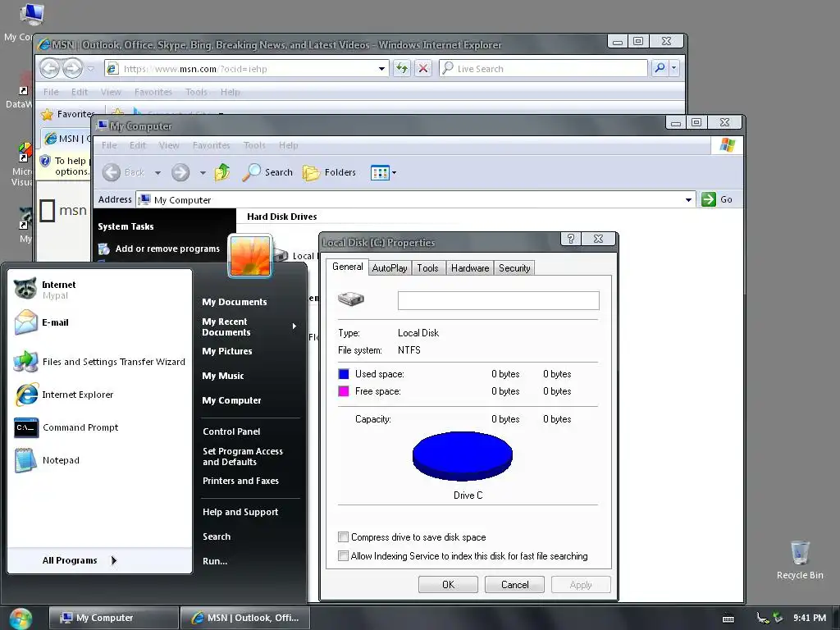
Task: Open Control Panel from Start menu
Action: pyautogui.click(x=231, y=431)
